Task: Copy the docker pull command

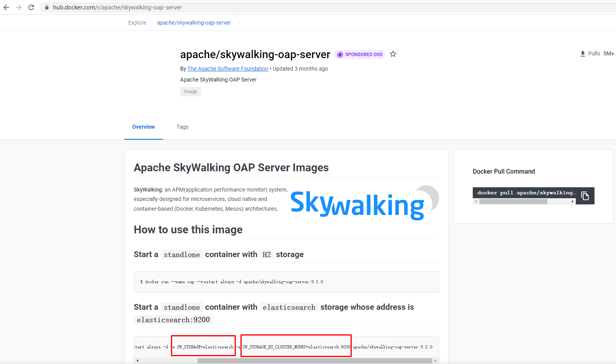Action: [x=585, y=196]
